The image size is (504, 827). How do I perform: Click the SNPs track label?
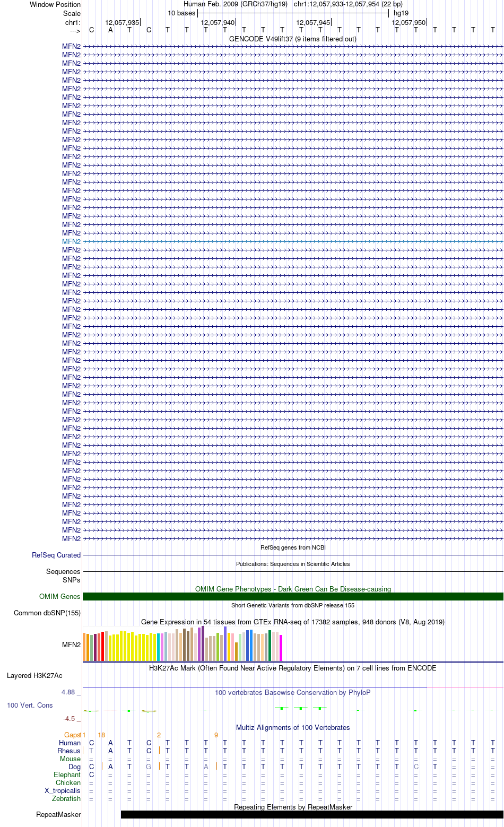point(71,580)
